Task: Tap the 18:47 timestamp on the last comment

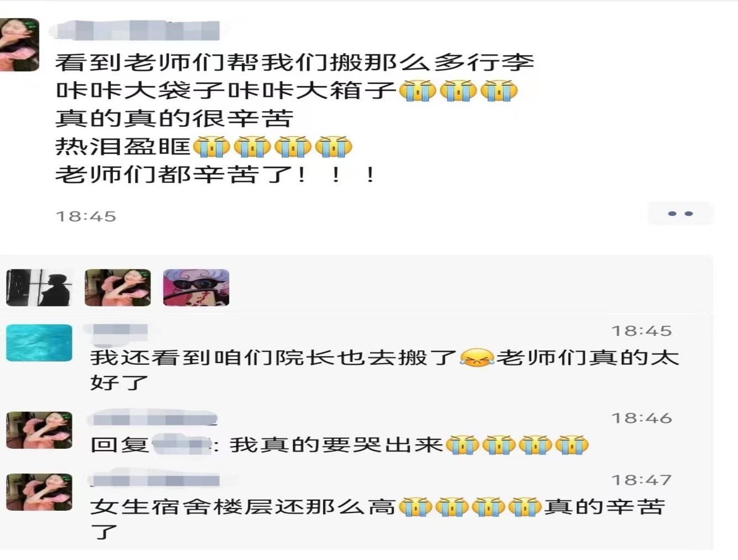Action: (x=641, y=480)
